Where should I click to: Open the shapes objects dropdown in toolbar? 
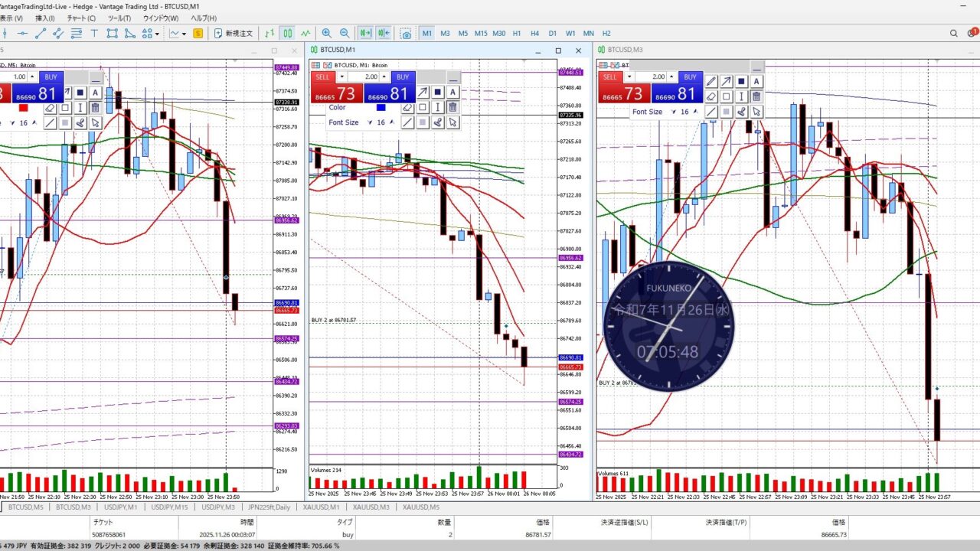(157, 34)
